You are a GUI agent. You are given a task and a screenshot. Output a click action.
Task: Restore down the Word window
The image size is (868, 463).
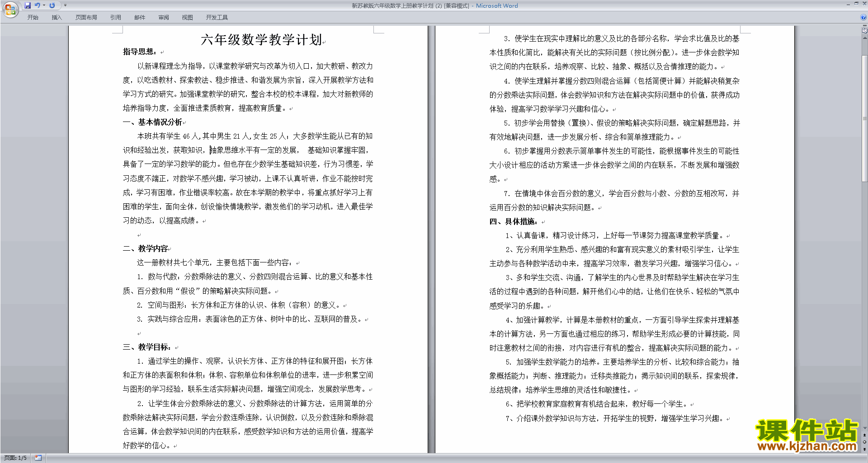click(856, 4)
